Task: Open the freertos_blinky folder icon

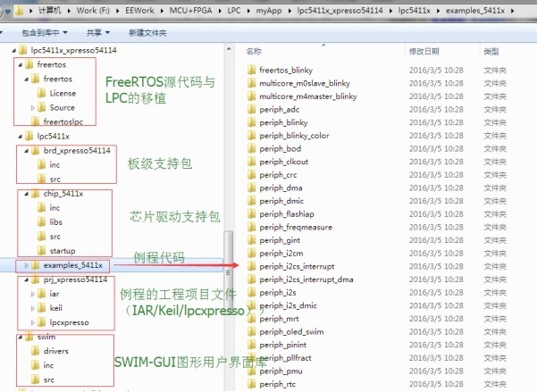Action: (x=251, y=70)
